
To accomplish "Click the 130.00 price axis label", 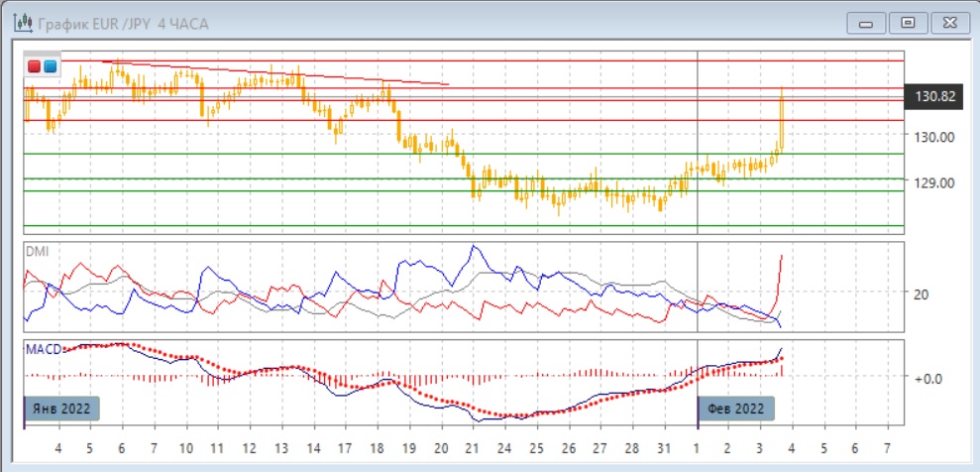I will (934, 137).
